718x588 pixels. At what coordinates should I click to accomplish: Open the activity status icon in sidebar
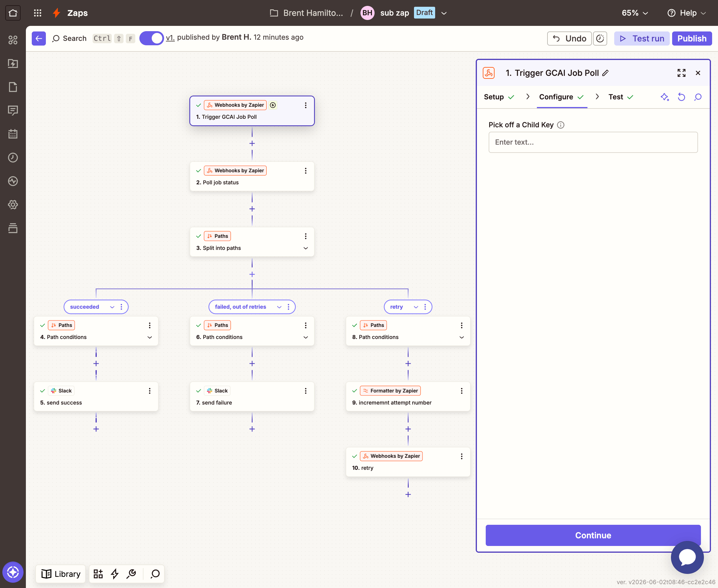[13, 181]
